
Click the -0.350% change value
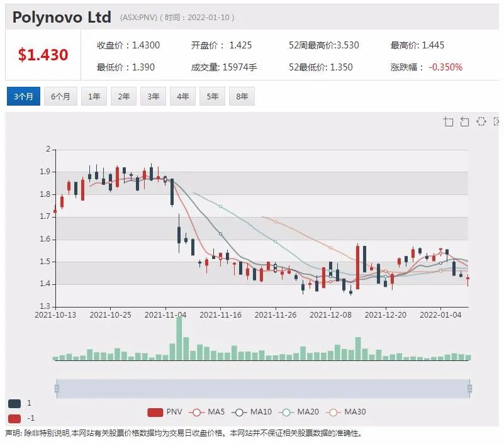tap(445, 67)
